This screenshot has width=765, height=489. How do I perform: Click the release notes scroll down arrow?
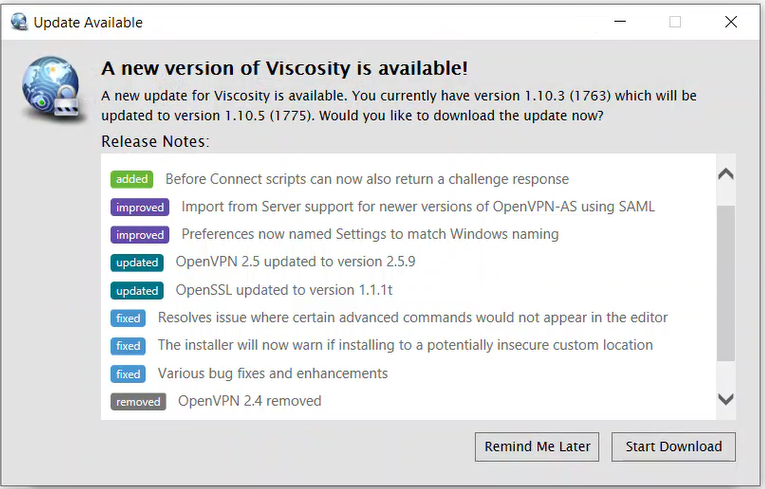(726, 399)
